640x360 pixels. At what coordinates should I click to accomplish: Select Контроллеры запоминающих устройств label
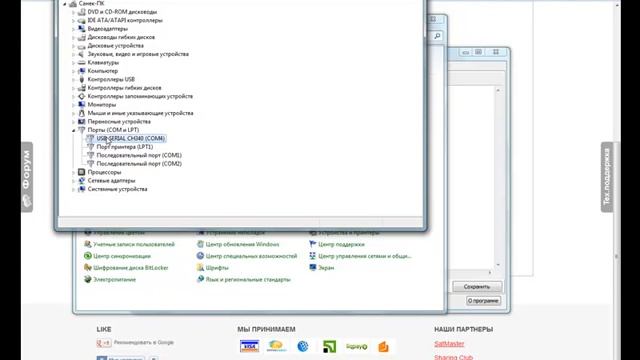click(x=140, y=96)
